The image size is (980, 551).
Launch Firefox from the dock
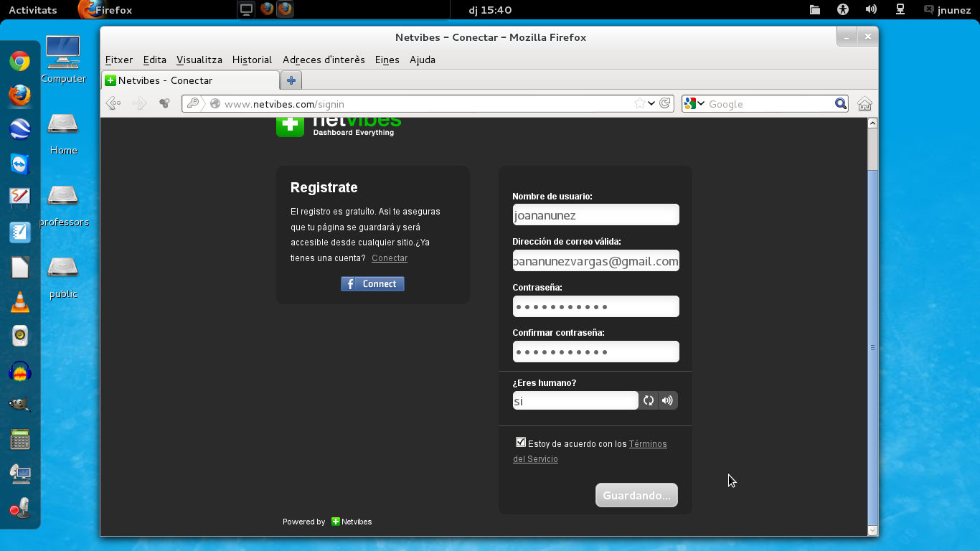19,95
